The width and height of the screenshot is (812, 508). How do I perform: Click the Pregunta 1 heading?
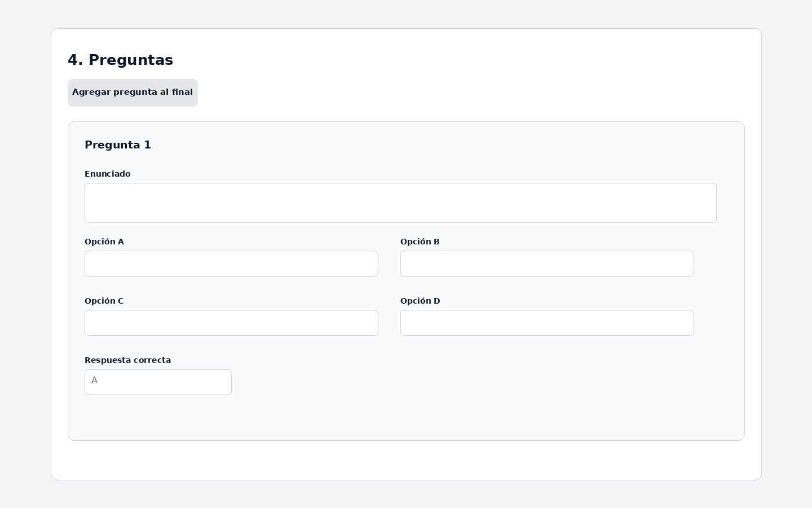118,145
